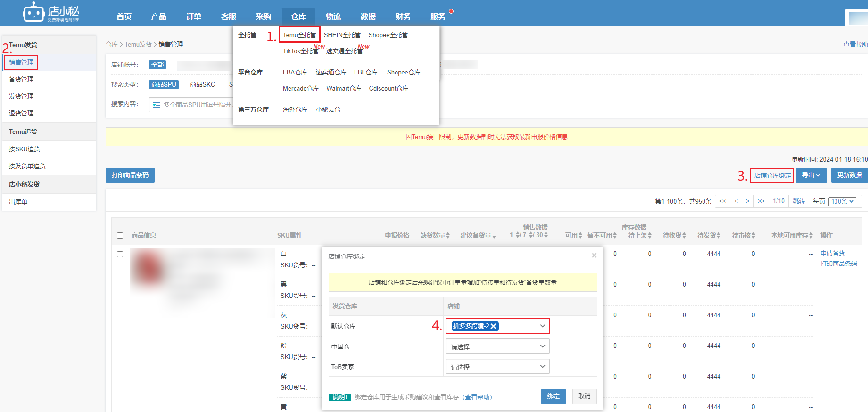868x412 pixels.
Task: Open the 订单 top menu
Action: click(x=194, y=16)
